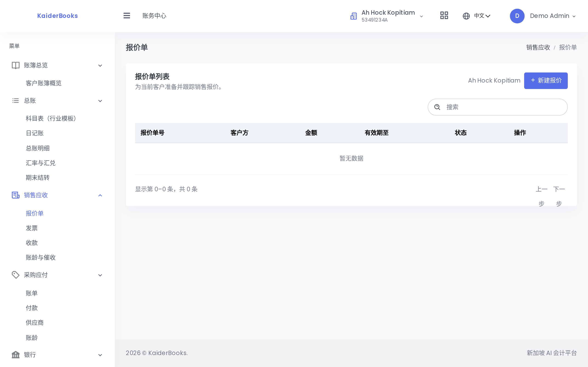Focus the 搜索 input field

[497, 107]
